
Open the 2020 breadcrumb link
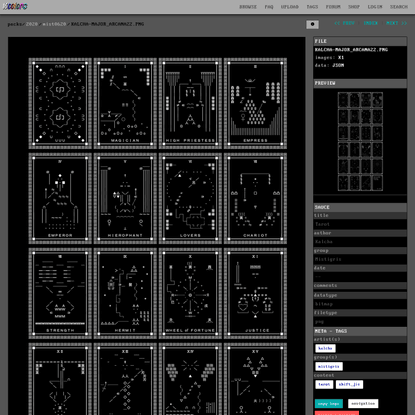[32, 24]
